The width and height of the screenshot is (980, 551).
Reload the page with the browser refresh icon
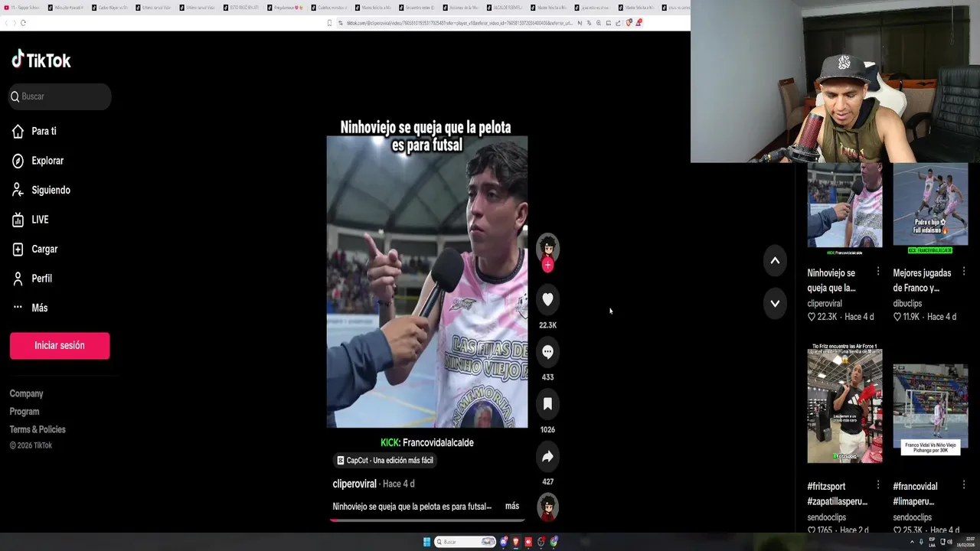23,23
